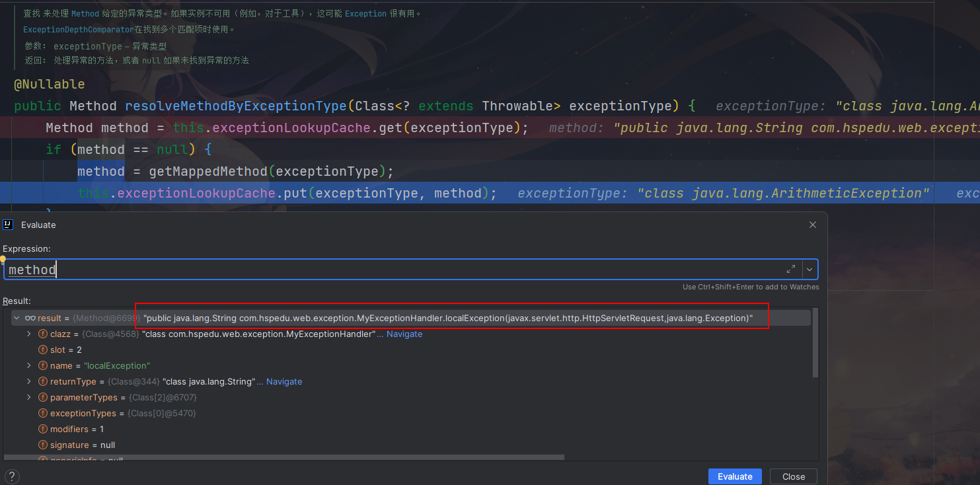Click exceptionLookupCache on the put line
Viewport: 980px width, 485px height.
pyautogui.click(x=196, y=193)
